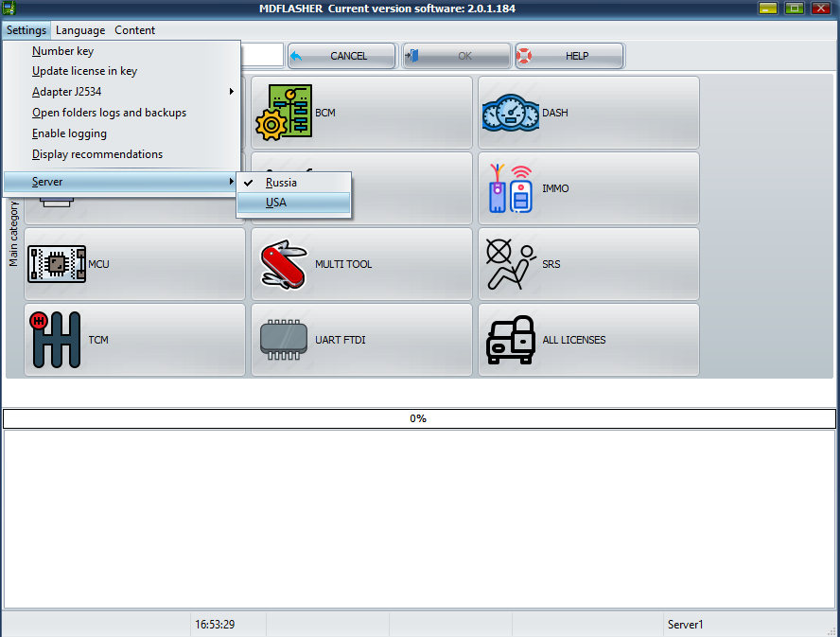Viewport: 840px width, 637px height.
Task: Open the DASH gauges icon
Action: pos(511,113)
